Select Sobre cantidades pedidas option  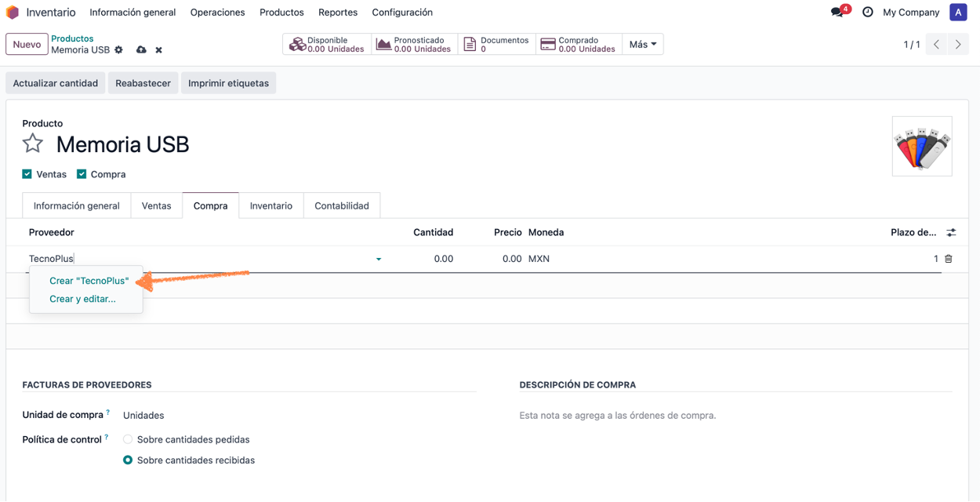pyautogui.click(x=128, y=440)
